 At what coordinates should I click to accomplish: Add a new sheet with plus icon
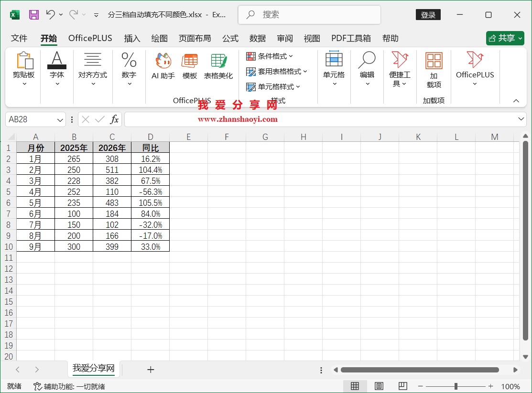pyautogui.click(x=151, y=370)
